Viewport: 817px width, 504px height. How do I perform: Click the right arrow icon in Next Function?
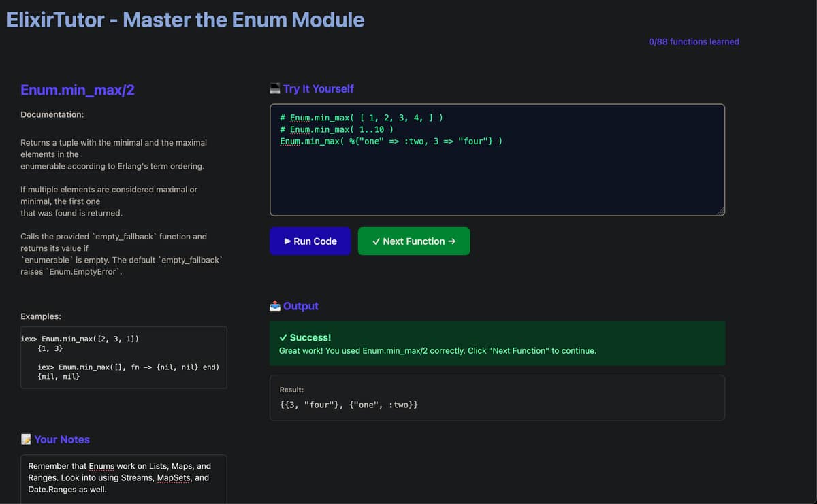click(x=452, y=241)
